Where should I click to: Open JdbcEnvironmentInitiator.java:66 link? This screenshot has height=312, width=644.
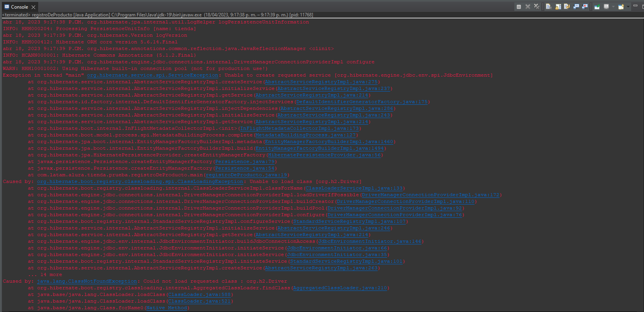[337, 248]
